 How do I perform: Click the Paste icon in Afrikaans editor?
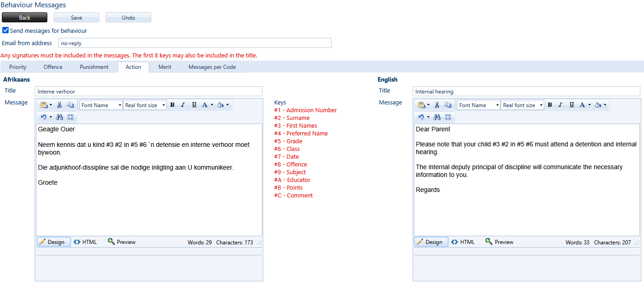[44, 105]
